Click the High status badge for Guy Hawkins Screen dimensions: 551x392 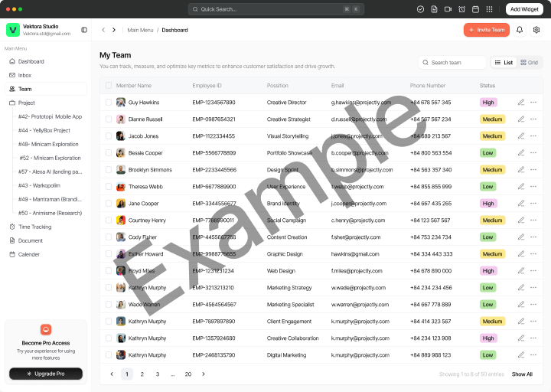(x=488, y=103)
